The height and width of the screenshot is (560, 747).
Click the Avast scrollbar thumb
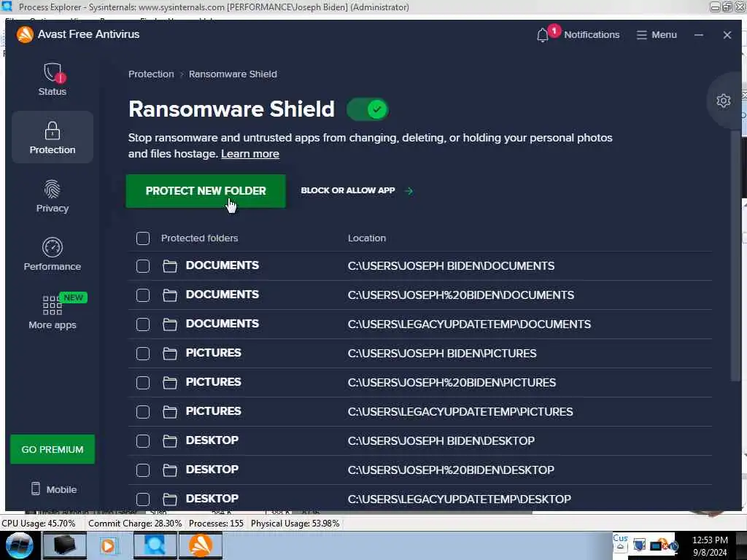click(735, 255)
